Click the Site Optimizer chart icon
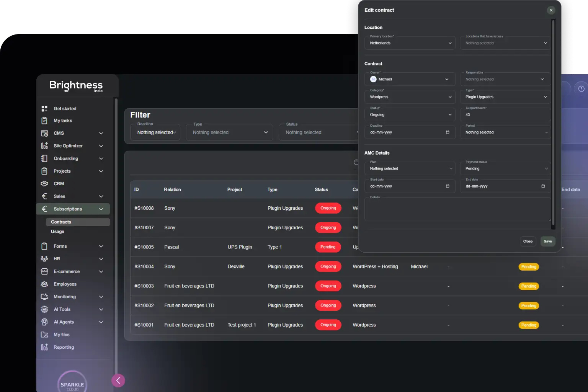 coord(44,146)
